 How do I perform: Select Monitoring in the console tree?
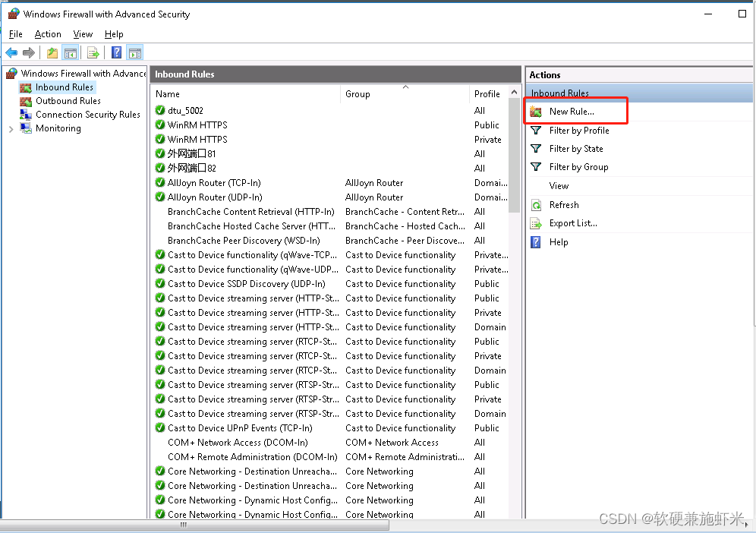point(58,128)
